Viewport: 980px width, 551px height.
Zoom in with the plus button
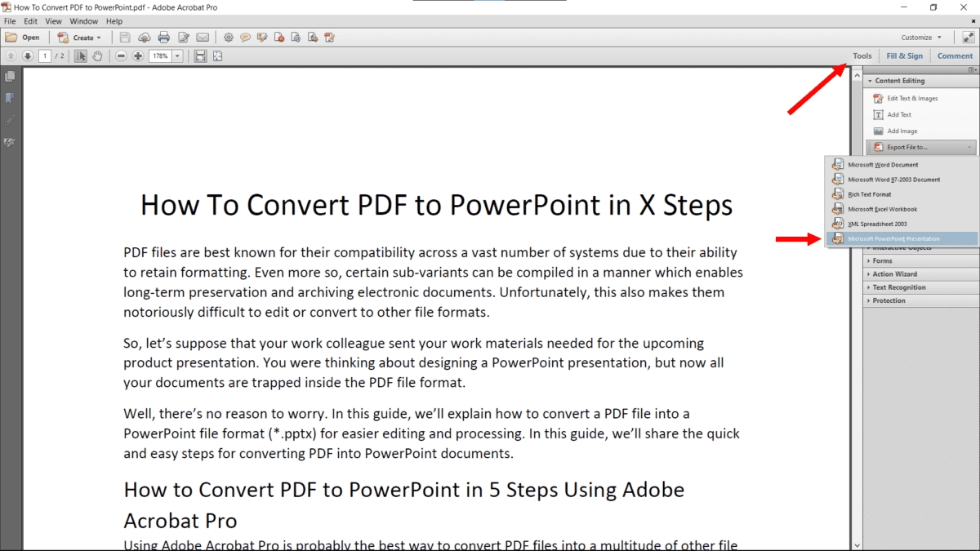click(138, 56)
